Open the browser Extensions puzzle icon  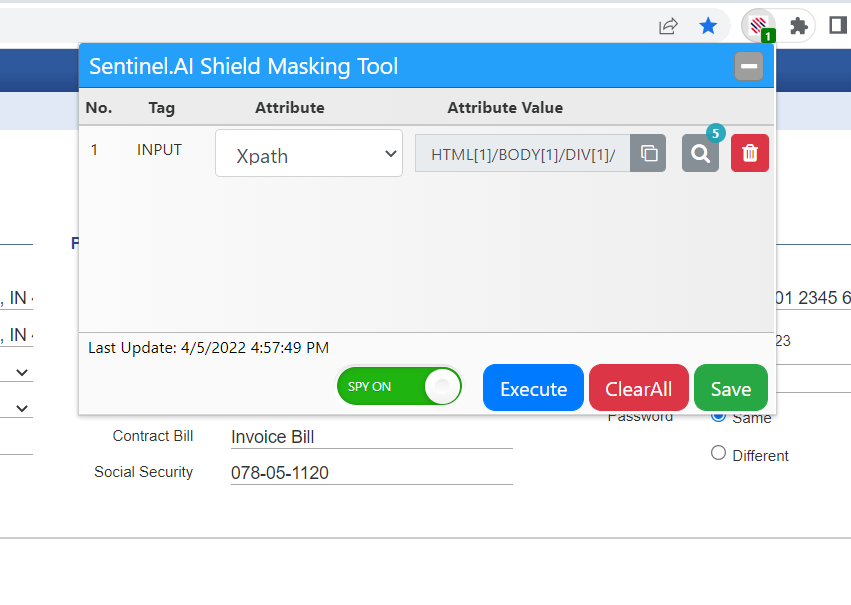(798, 26)
